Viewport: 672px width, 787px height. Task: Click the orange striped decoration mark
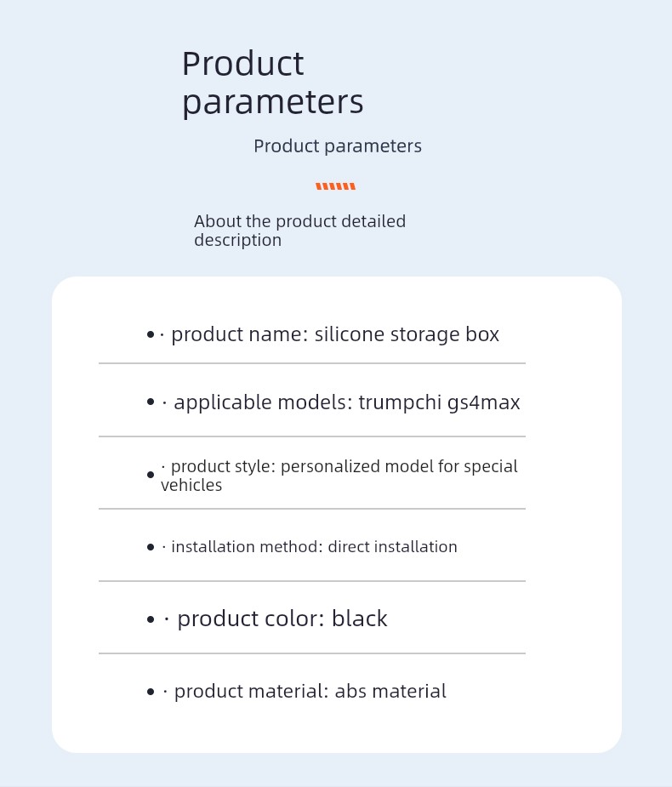click(335, 186)
